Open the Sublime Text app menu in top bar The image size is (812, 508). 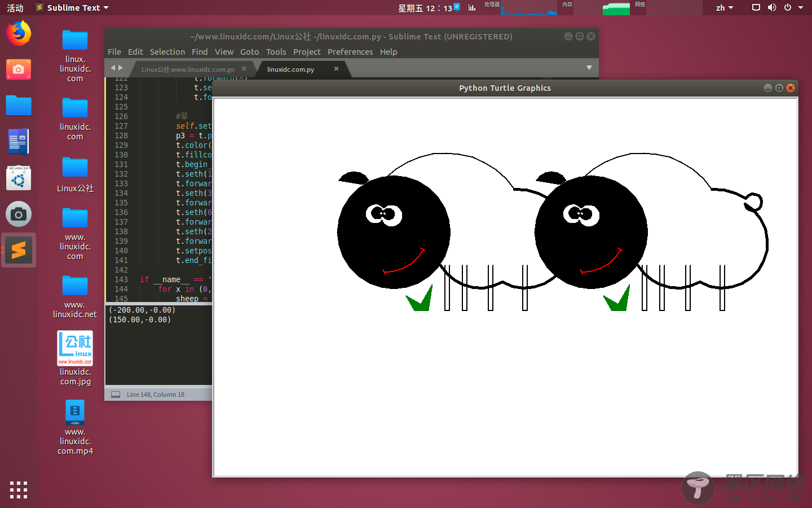[72, 8]
